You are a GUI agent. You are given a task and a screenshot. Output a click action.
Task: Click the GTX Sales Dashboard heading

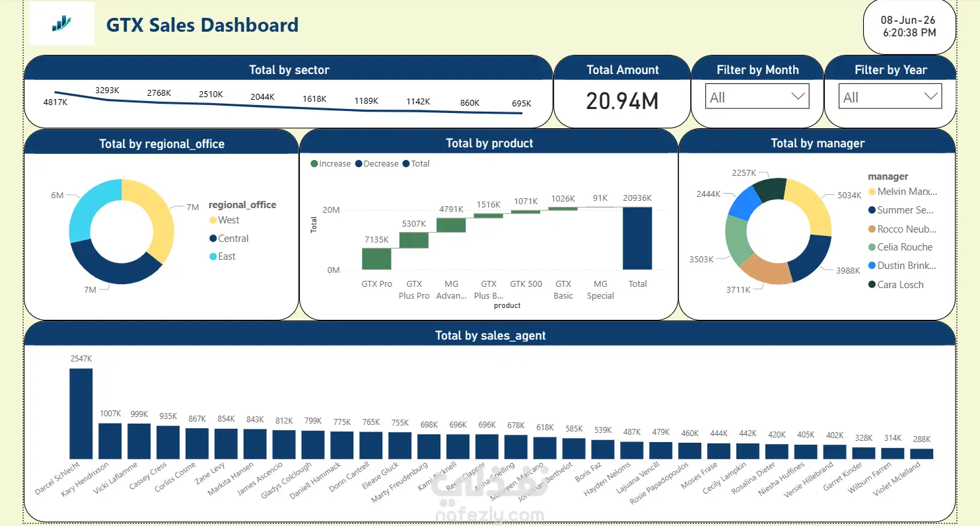pos(202,25)
